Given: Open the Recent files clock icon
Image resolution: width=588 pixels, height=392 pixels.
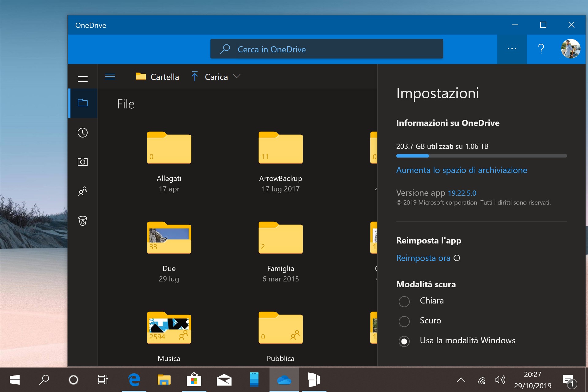Looking at the screenshot, I should click(x=83, y=133).
